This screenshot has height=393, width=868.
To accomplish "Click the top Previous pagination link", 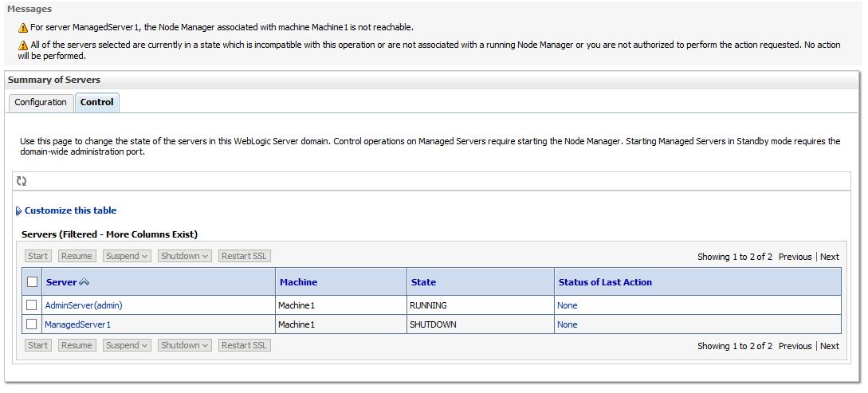I will pos(795,256).
